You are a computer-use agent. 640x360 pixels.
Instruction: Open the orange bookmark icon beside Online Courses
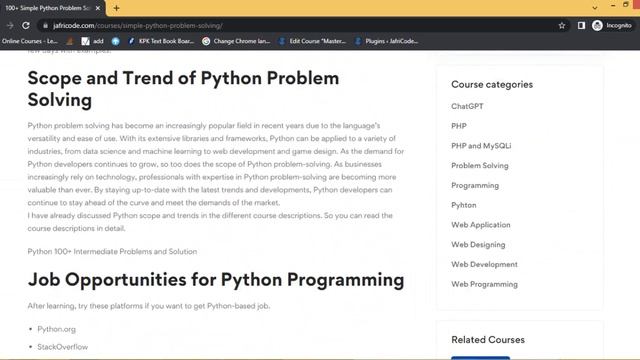pos(70,41)
